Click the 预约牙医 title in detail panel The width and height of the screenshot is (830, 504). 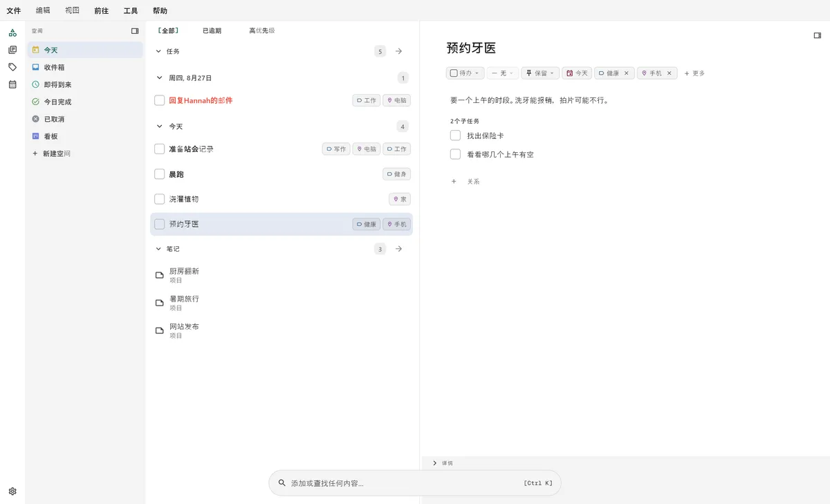click(472, 48)
